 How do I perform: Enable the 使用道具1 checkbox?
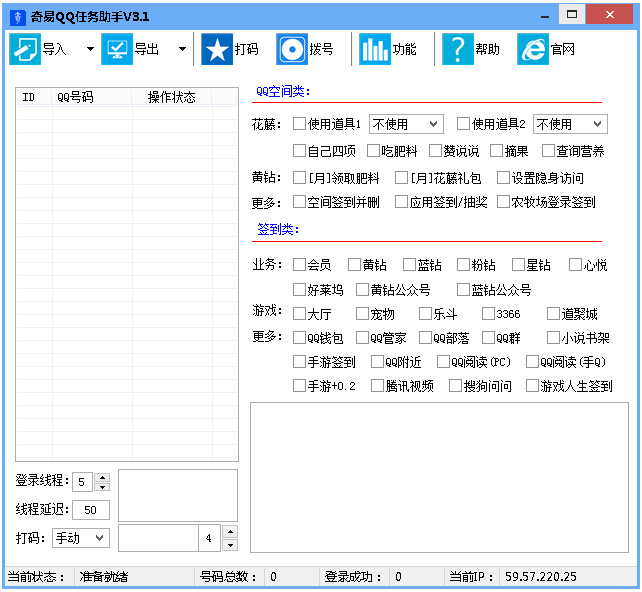click(299, 124)
